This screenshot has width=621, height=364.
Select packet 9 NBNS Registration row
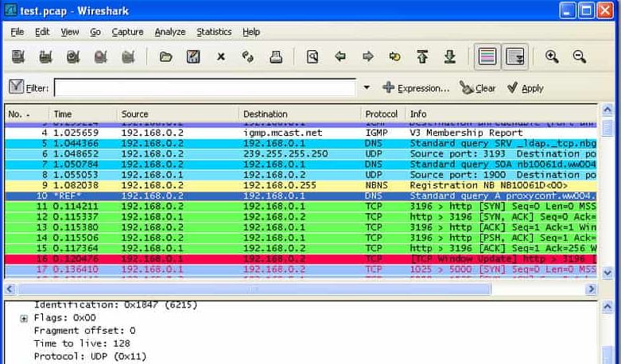click(301, 185)
